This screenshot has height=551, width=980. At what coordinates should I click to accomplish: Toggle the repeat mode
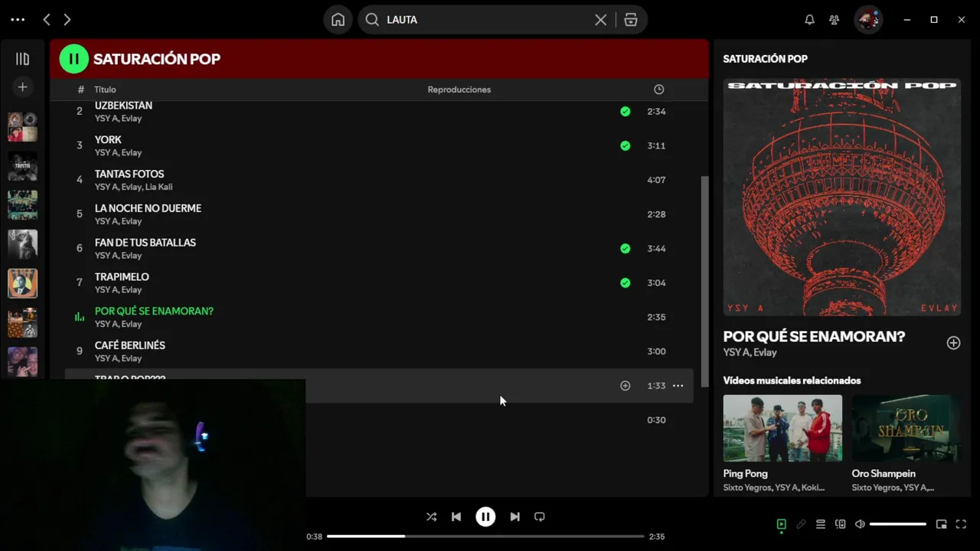540,517
